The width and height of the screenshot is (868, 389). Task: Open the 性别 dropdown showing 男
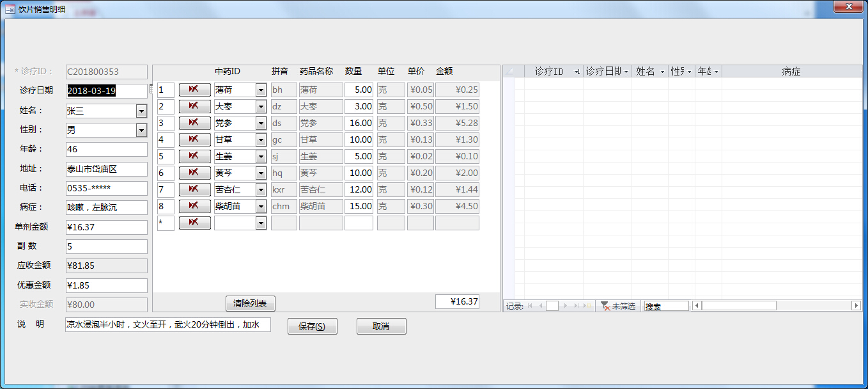pos(141,130)
